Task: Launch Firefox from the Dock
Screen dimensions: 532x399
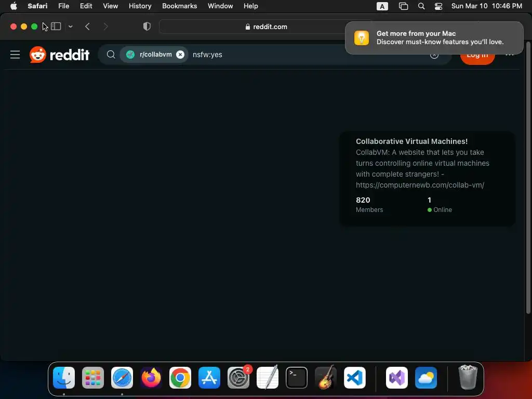Action: tap(151, 378)
